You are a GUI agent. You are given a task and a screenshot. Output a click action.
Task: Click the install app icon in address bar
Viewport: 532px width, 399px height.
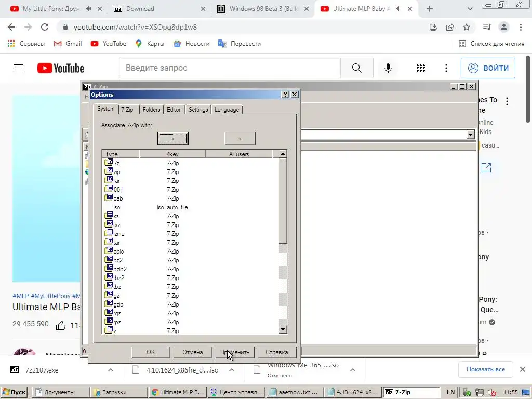(x=433, y=27)
